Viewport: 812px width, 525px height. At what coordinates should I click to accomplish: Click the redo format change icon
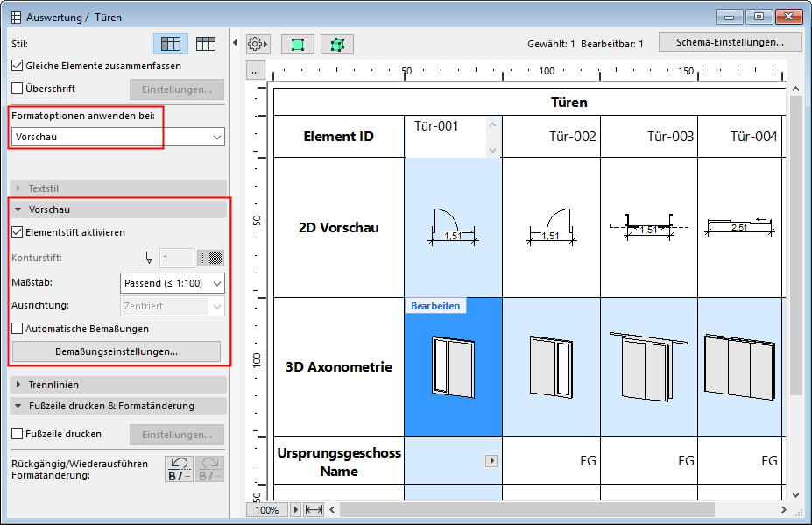[x=209, y=469]
